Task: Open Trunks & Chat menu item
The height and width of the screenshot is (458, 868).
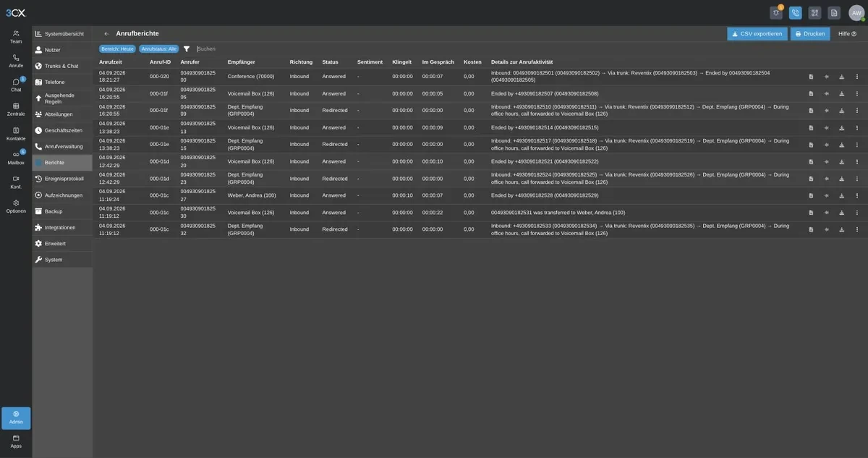Action: click(62, 66)
